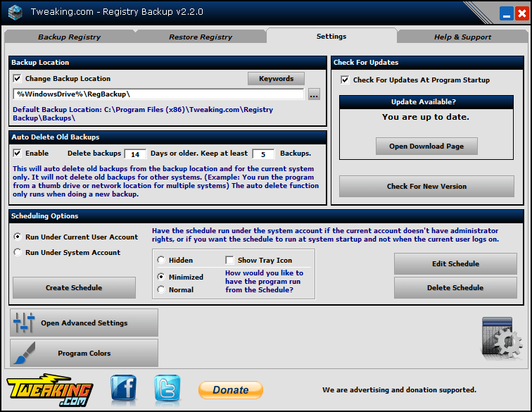Image resolution: width=532 pixels, height=412 pixels.
Task: Switch to the Backup Registry tab
Action: tap(69, 37)
